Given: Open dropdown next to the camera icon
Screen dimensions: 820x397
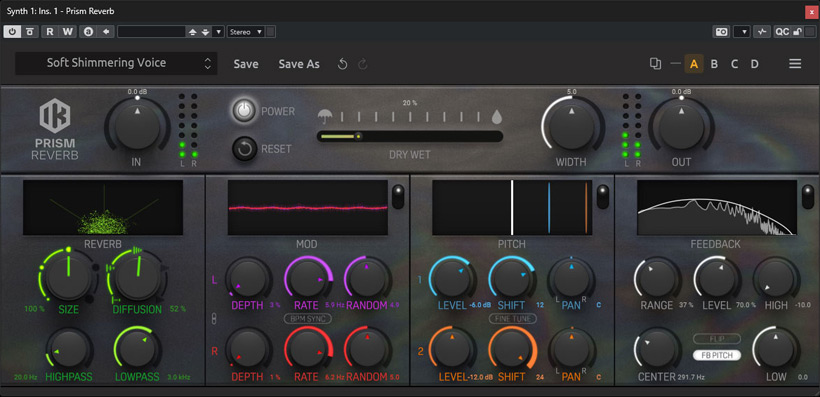Looking at the screenshot, I should pos(742,32).
